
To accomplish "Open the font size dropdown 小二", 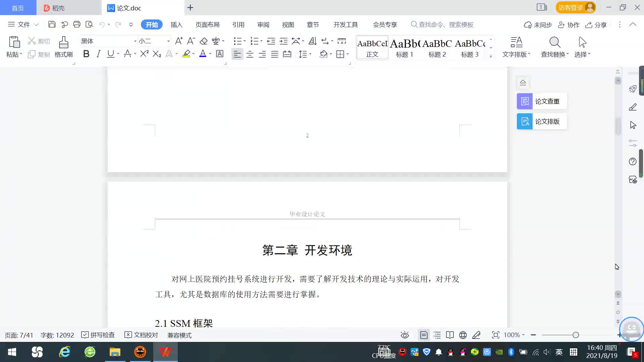I will click(168, 41).
